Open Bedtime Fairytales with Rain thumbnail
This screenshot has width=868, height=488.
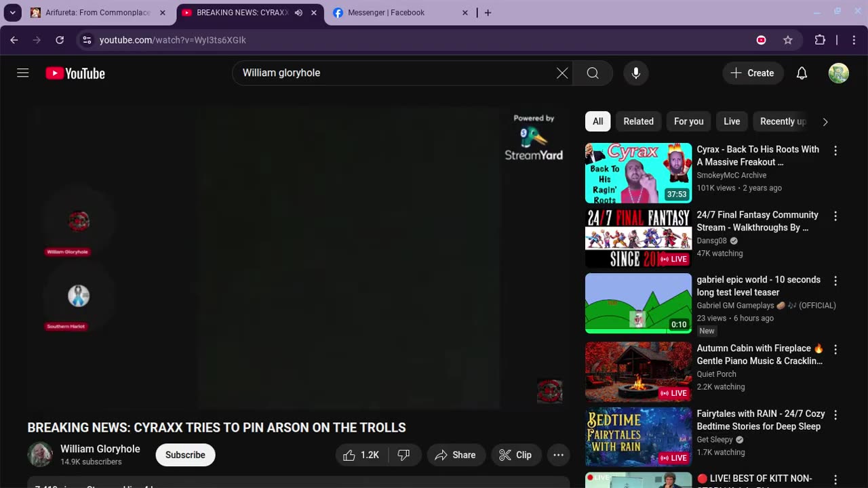(x=638, y=436)
